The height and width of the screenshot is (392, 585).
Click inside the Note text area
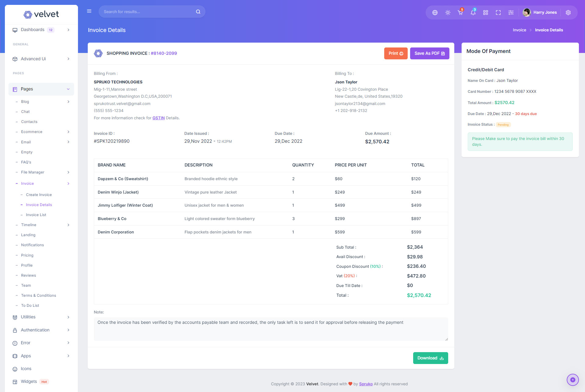[271, 329]
